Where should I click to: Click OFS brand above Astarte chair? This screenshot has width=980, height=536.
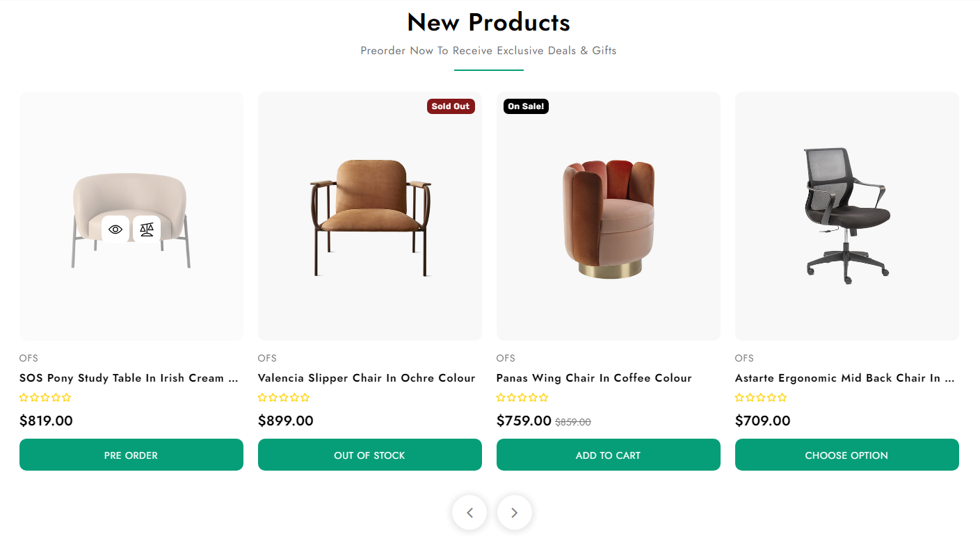tap(744, 358)
